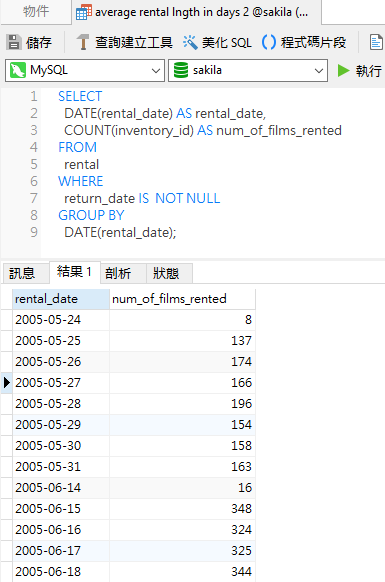The height and width of the screenshot is (582, 385).
Task: Expand the sakila database dropdown
Action: [319, 71]
